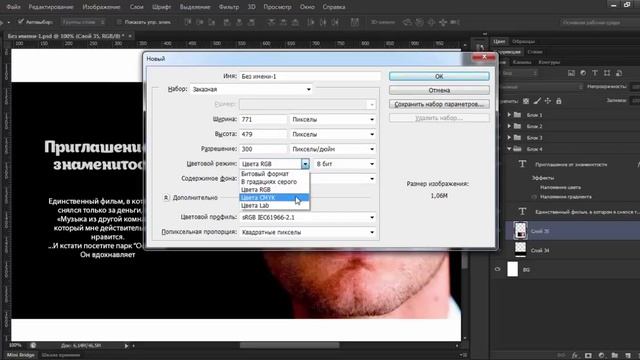Lock transparent pixels in Layers panel
Screen dimensions: 640x360
pyautogui.click(x=526, y=101)
